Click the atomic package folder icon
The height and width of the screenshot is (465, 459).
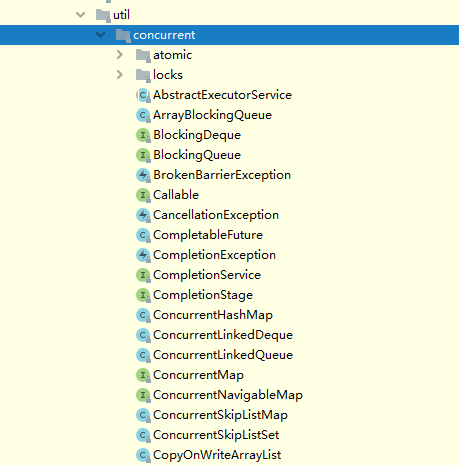(143, 55)
